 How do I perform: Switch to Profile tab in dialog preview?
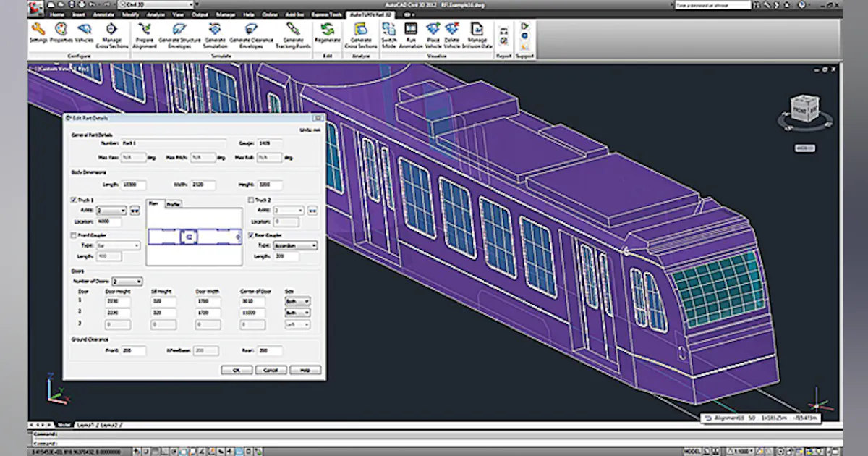[174, 205]
